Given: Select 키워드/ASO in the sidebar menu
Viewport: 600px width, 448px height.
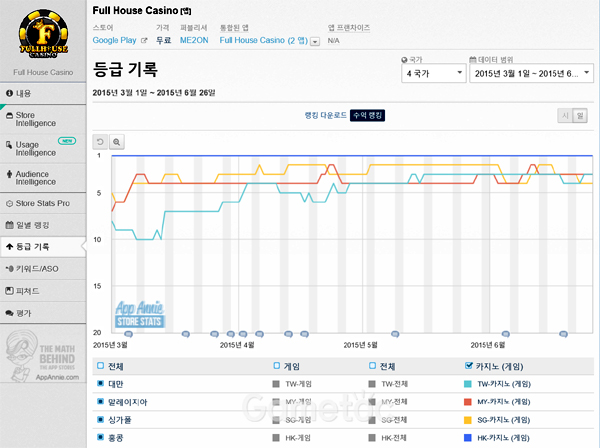Looking at the screenshot, I should [x=40, y=268].
